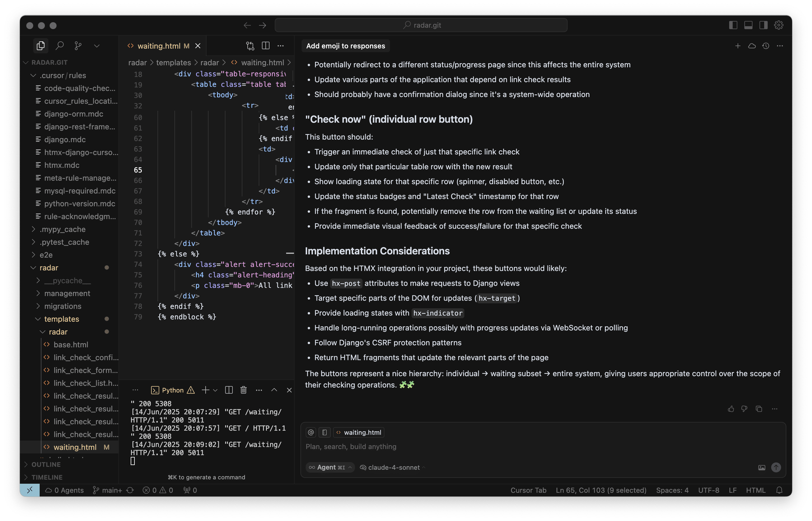Open the Search view in sidebar
Image resolution: width=812 pixels, height=521 pixels.
pyautogui.click(x=60, y=46)
